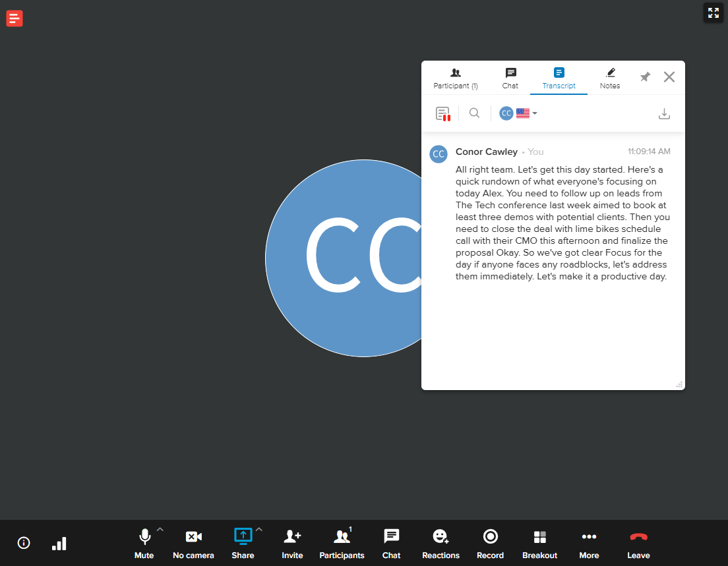Leave the meeting
Screen dimensions: 728x566
tap(638, 537)
